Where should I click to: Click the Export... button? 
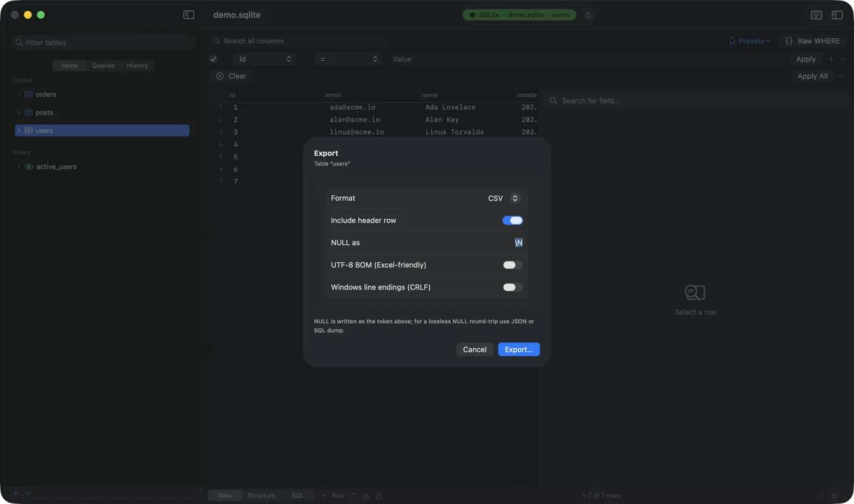(519, 349)
